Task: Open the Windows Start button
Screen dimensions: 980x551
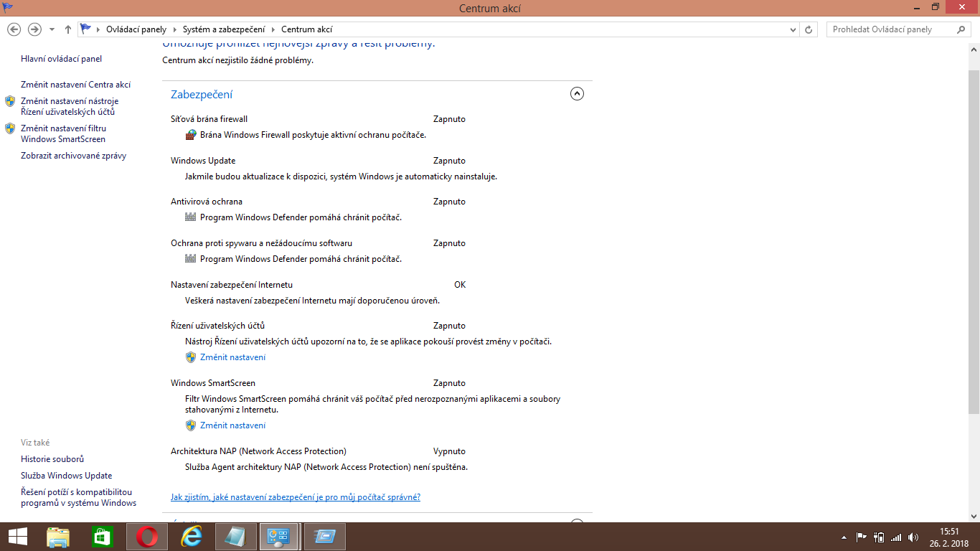Action: (x=17, y=537)
